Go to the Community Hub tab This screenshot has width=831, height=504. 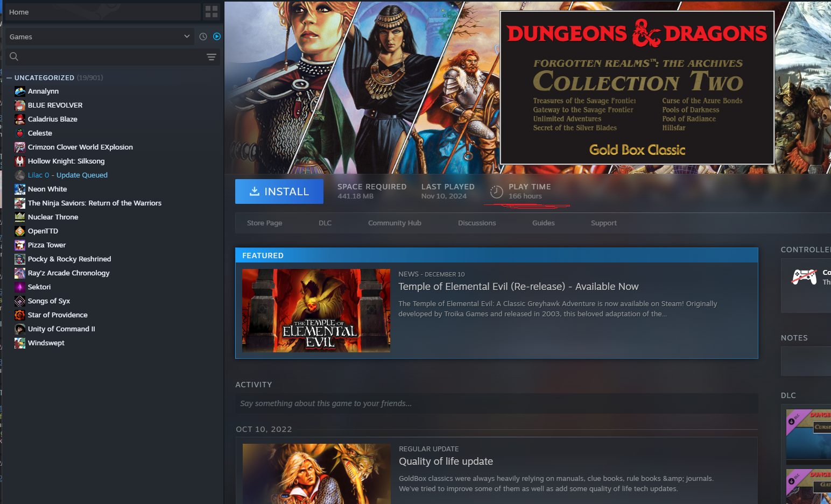click(x=395, y=223)
